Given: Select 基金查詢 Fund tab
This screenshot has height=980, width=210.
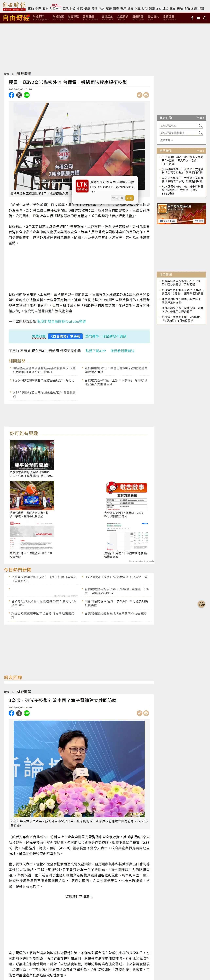Looking at the screenshot, I should (x=153, y=18).
